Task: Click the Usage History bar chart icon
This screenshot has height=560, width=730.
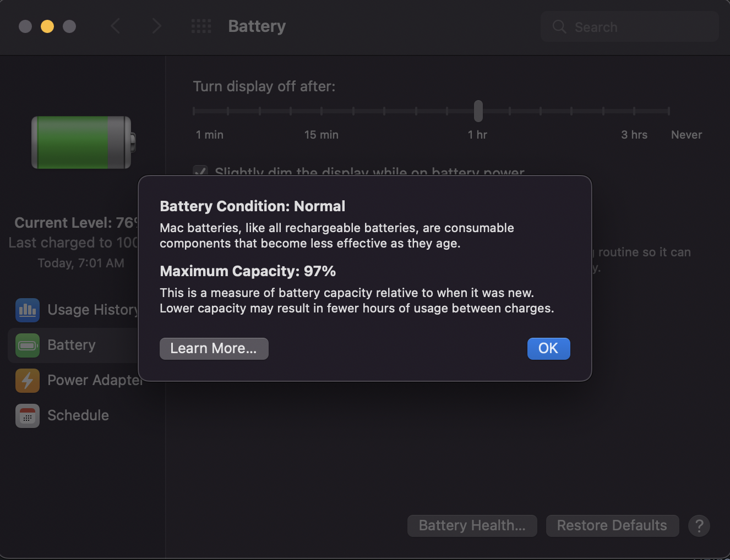Action: click(28, 310)
